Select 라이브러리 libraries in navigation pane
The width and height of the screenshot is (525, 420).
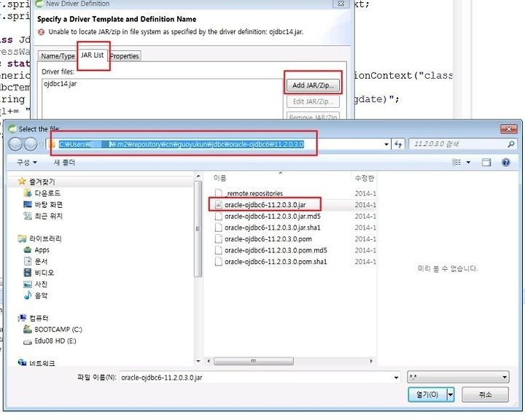[40, 238]
